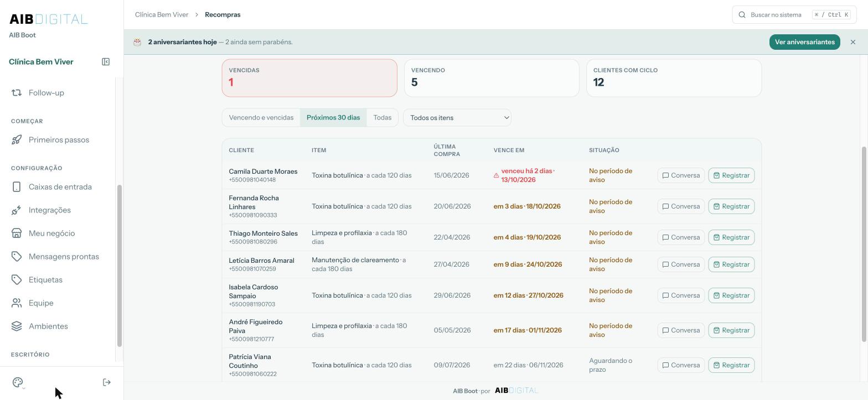
Task: Collapse the sidebar panel icon
Action: 106,62
